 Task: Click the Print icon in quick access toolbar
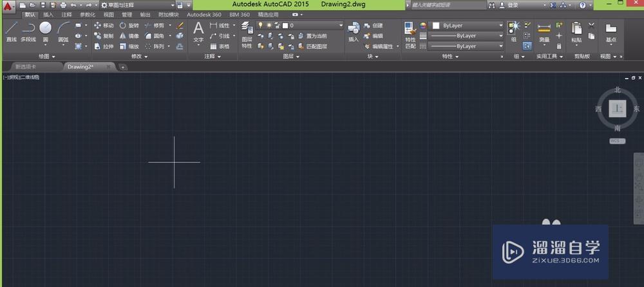point(63,5)
